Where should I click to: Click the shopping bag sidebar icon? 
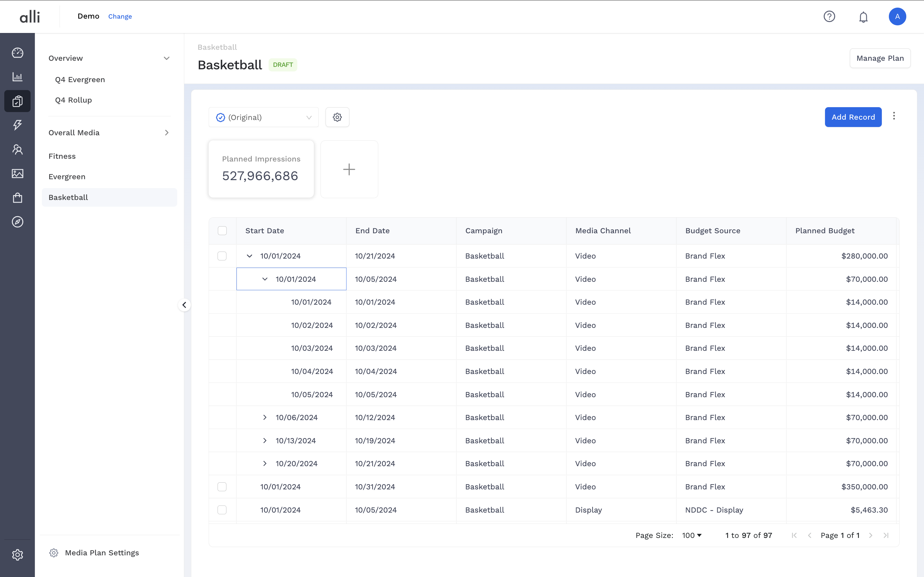[17, 198]
